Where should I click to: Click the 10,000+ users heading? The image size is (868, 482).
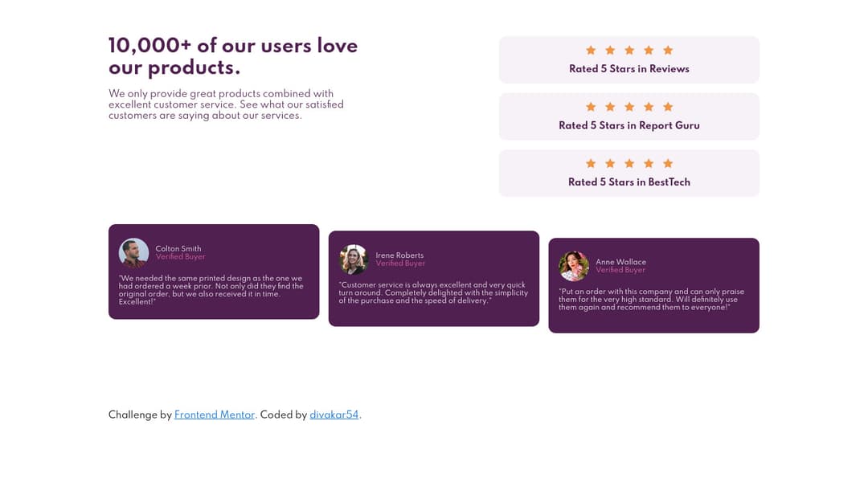tap(232, 56)
